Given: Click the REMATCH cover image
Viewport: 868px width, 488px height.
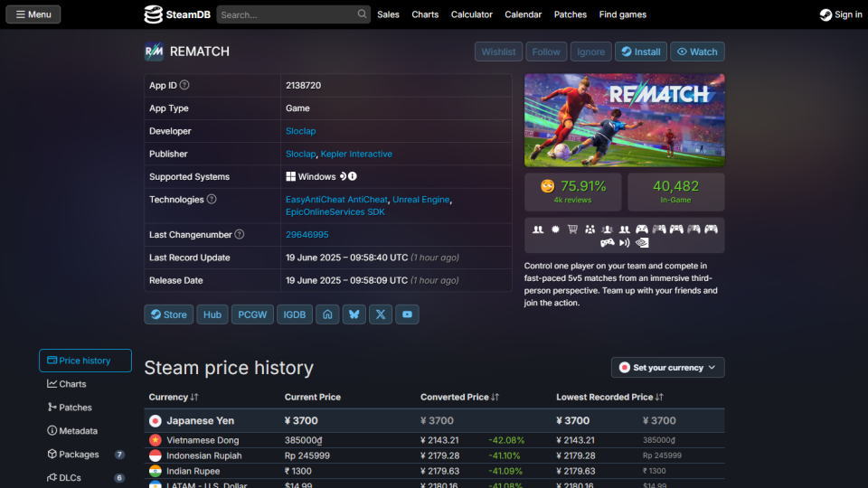Looking at the screenshot, I should [625, 120].
